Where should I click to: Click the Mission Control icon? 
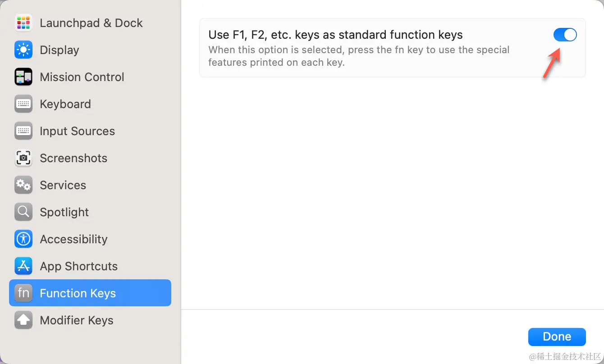coord(23,77)
